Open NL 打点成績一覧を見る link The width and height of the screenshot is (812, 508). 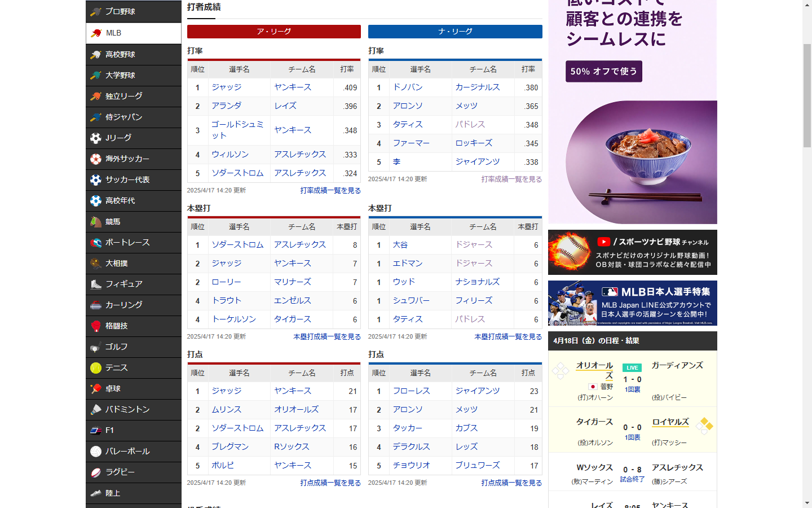click(511, 483)
